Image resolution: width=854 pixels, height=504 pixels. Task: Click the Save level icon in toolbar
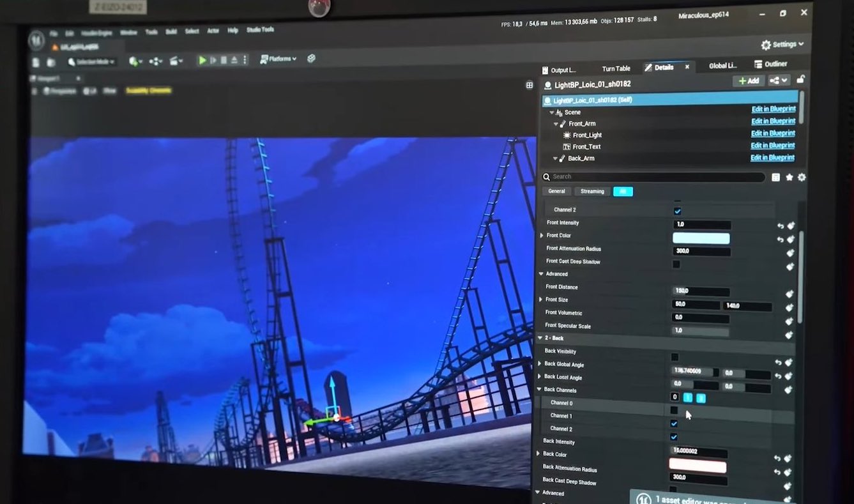36,62
